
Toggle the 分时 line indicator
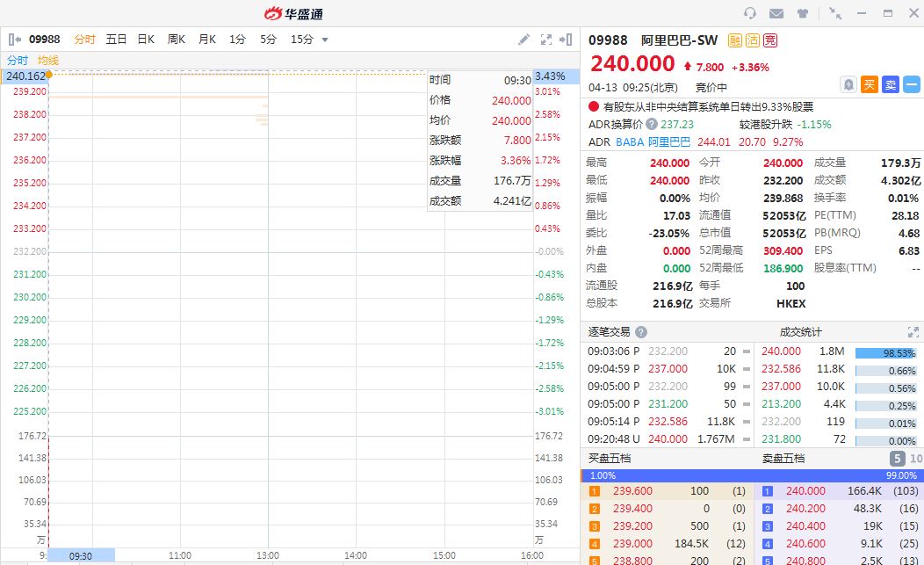click(x=18, y=61)
